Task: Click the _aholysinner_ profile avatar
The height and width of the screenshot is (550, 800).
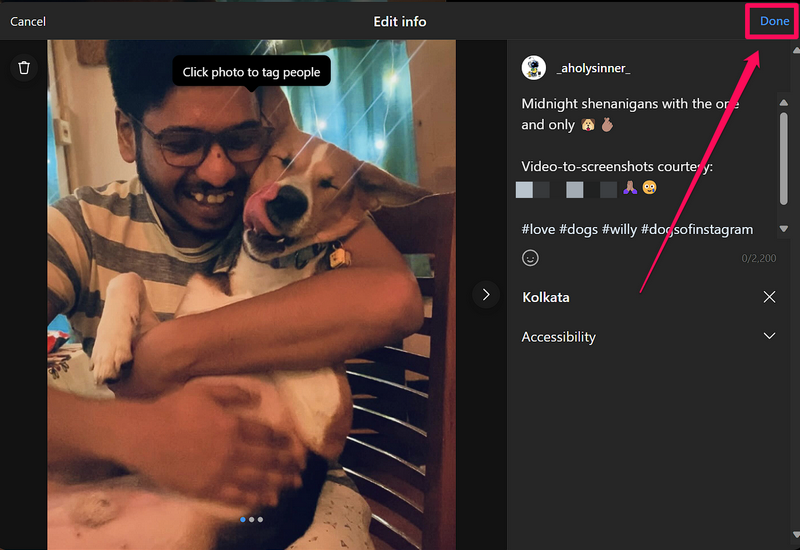Action: [x=534, y=68]
